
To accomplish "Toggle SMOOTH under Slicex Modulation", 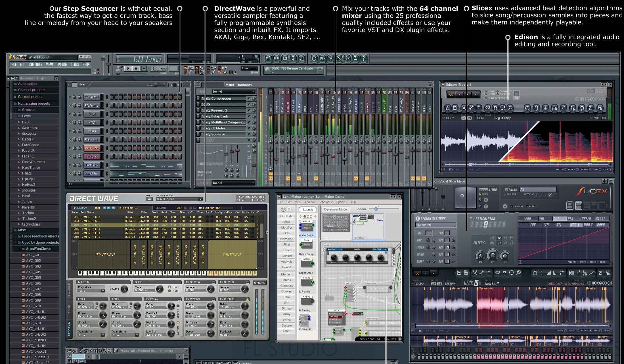I will [x=484, y=194].
